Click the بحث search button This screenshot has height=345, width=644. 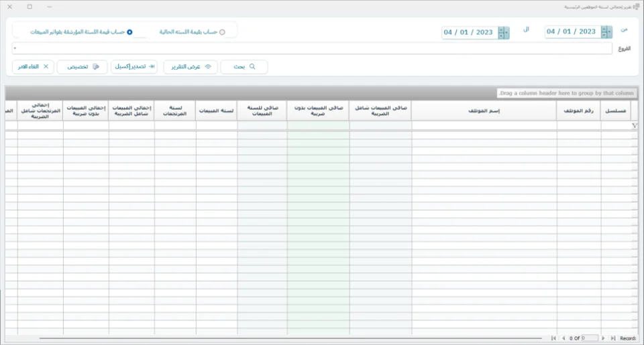click(x=244, y=67)
